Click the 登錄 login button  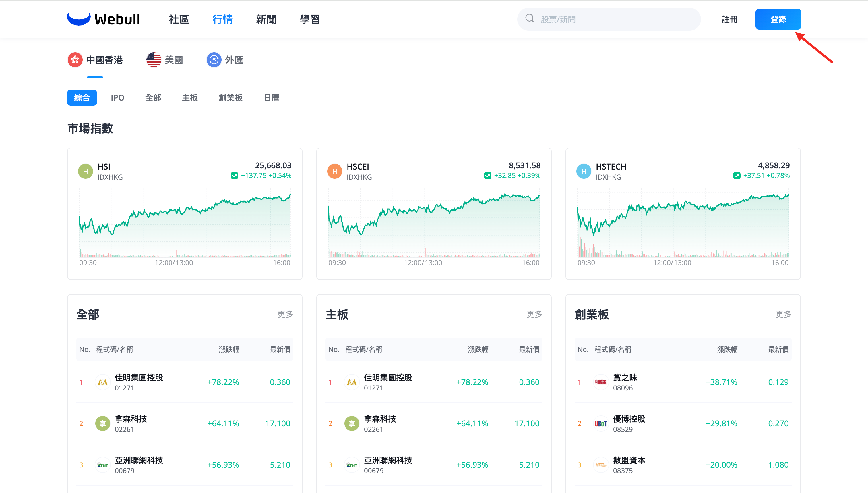point(778,19)
